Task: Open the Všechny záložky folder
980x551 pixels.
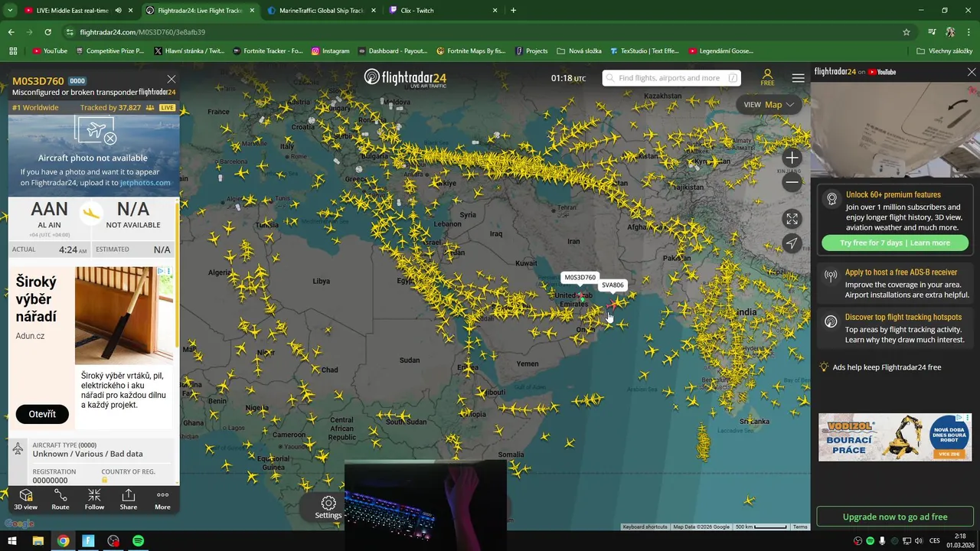Action: tap(945, 51)
